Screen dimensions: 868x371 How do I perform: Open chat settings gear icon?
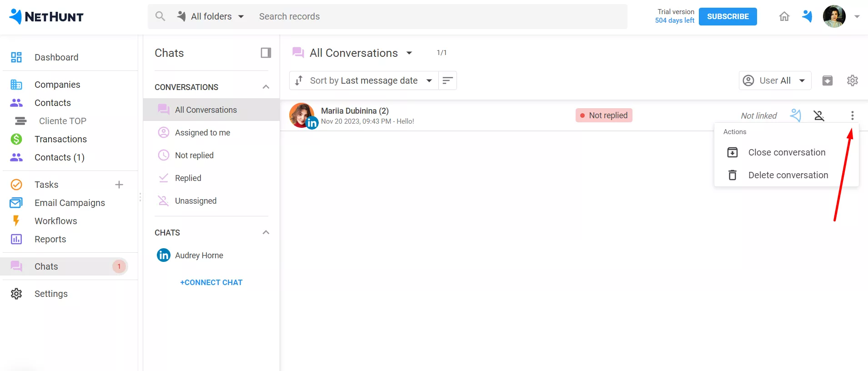tap(853, 80)
